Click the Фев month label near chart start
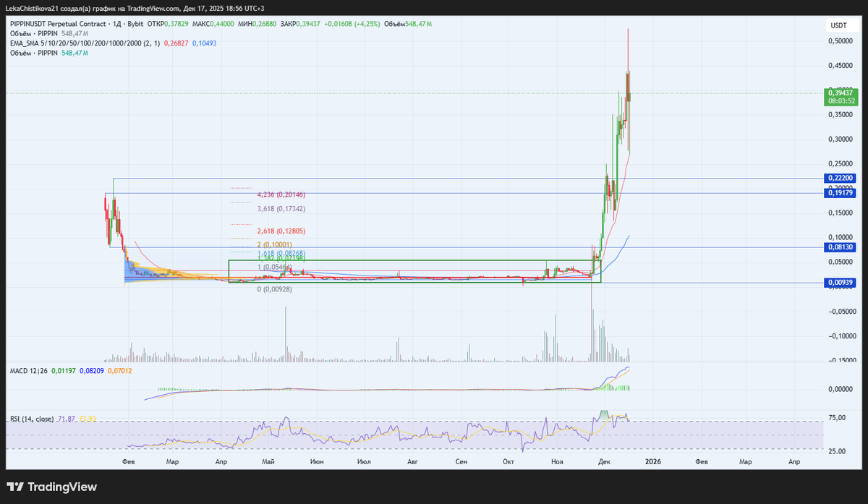Image resolution: width=868 pixels, height=504 pixels. 129,461
